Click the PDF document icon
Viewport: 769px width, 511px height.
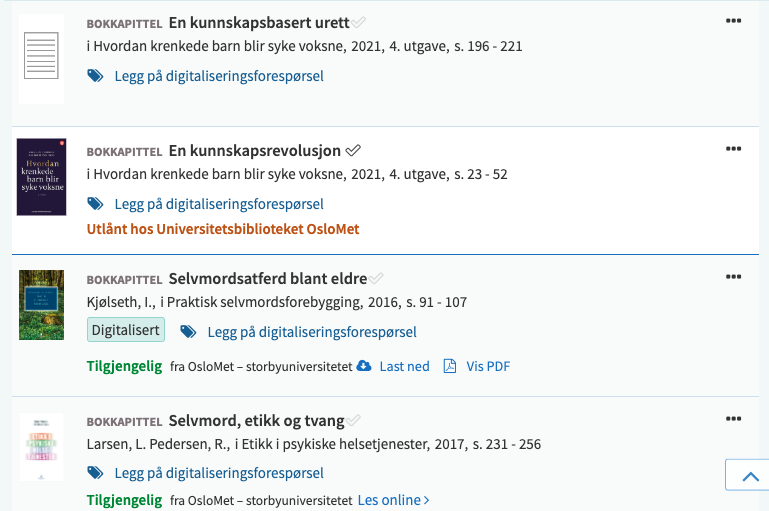point(450,366)
